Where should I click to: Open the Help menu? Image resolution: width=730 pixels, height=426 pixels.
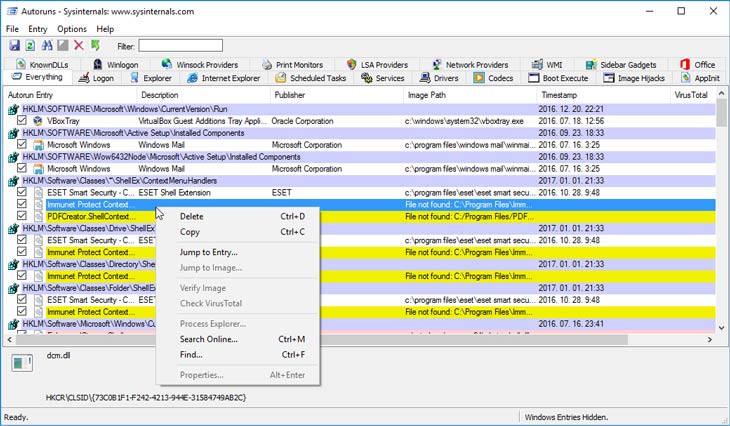coord(105,29)
